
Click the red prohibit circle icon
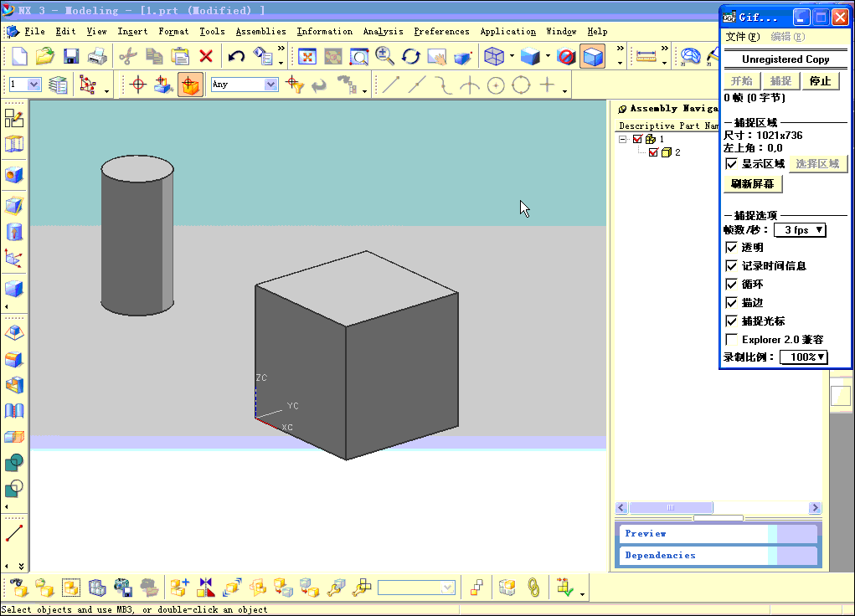[x=567, y=56]
